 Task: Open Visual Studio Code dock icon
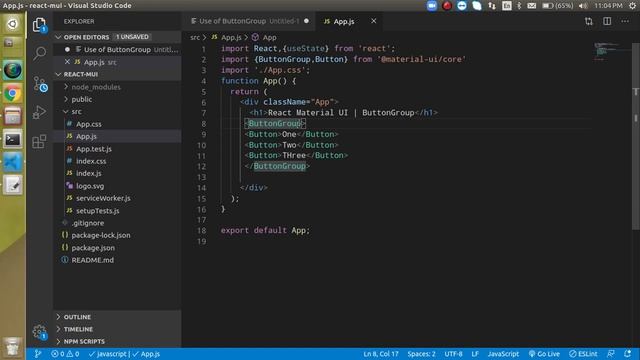(x=13, y=162)
